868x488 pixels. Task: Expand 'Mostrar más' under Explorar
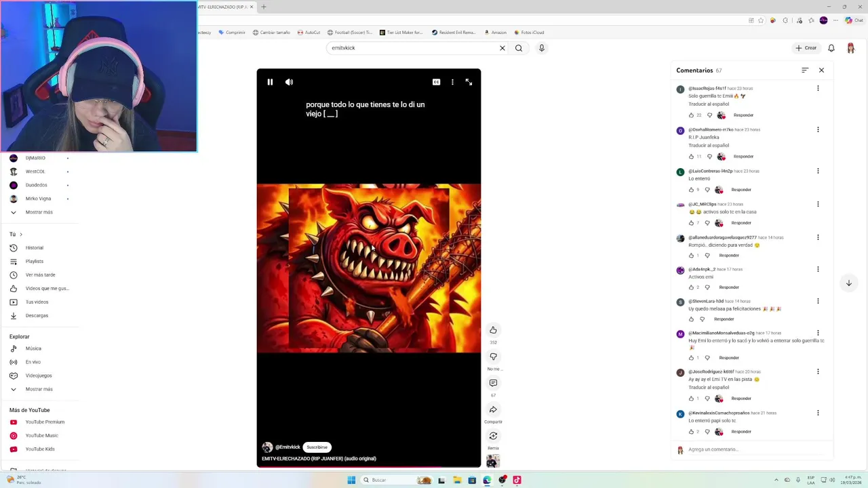point(41,389)
